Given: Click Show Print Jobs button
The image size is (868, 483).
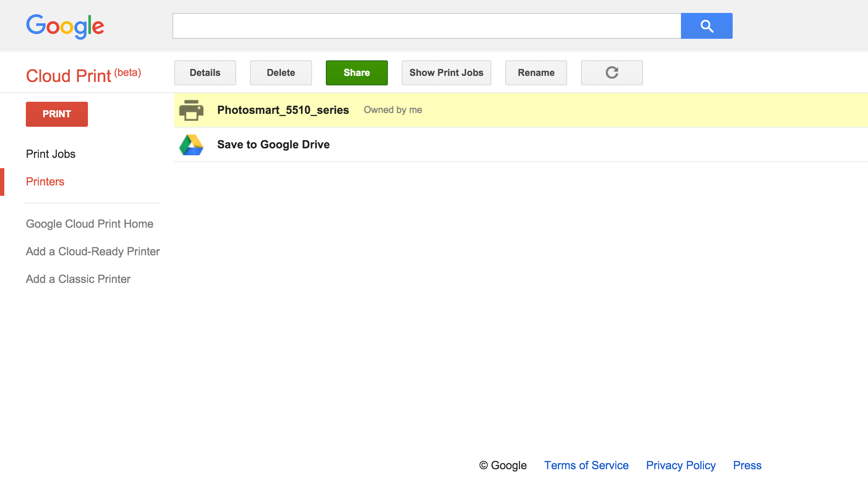Looking at the screenshot, I should click(446, 73).
